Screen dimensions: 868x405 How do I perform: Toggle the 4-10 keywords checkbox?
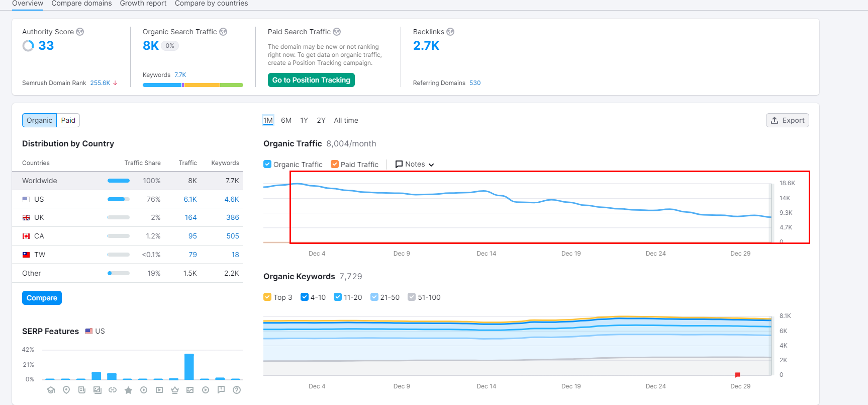coord(305,297)
